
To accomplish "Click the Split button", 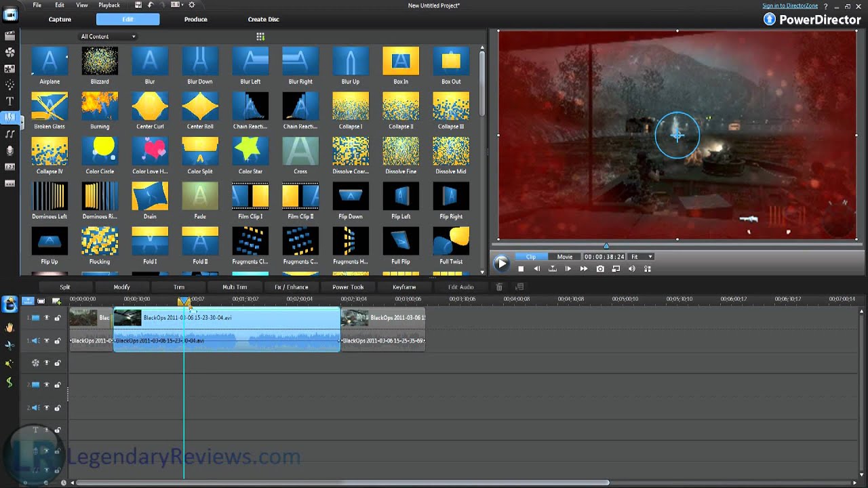I will click(65, 287).
